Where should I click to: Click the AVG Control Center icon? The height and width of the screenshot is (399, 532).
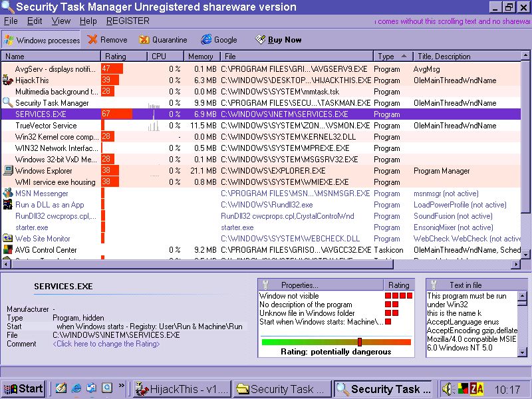[x=7, y=250]
